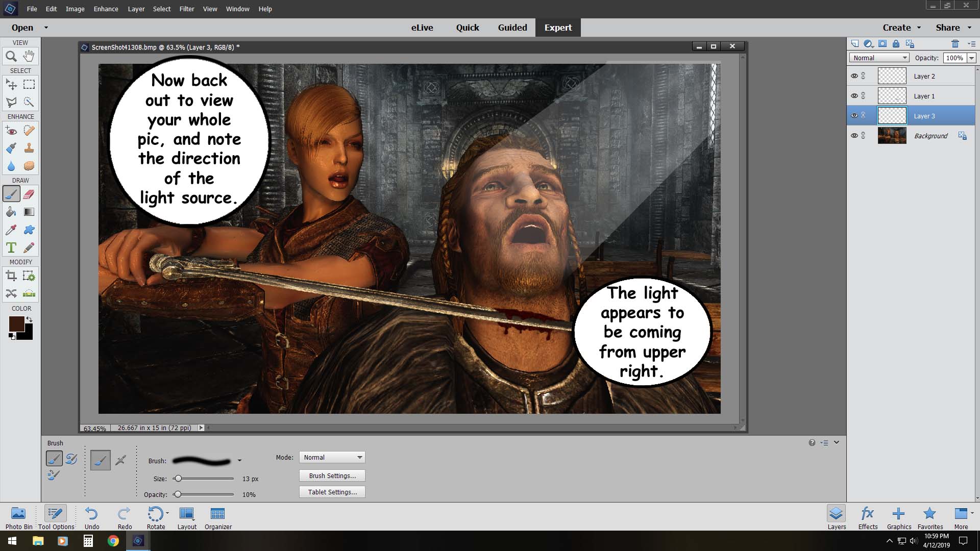The height and width of the screenshot is (551, 980).
Task: Toggle link icon on Layer 1
Action: click(864, 96)
